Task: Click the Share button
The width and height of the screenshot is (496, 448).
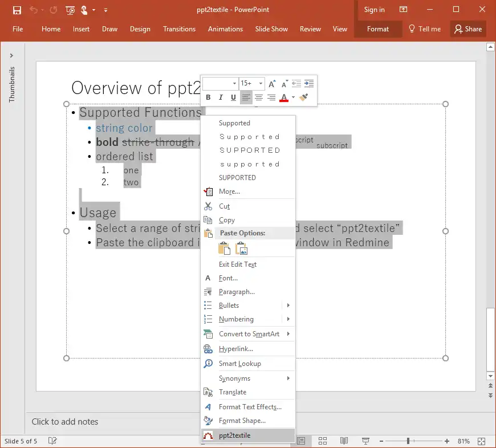Action: click(468, 28)
